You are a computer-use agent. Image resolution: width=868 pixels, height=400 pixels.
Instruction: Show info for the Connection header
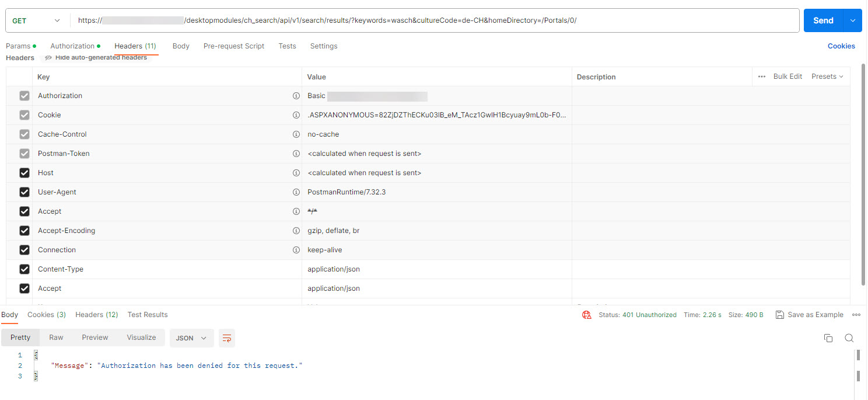tap(296, 250)
